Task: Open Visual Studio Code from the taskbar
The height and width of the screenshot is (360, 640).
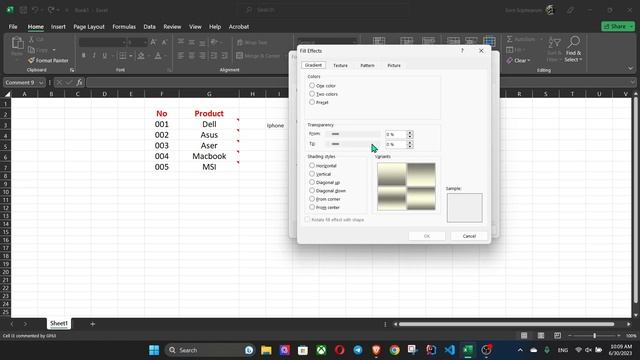Action: (x=449, y=350)
